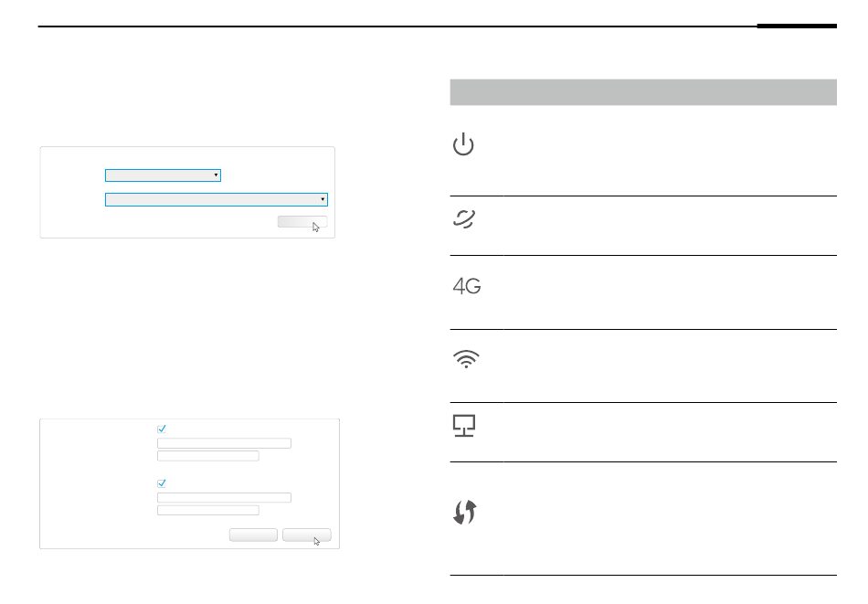Click the Wi-Fi waves icon
Image resolution: width=868 pixels, height=604 pixels.
click(x=466, y=359)
